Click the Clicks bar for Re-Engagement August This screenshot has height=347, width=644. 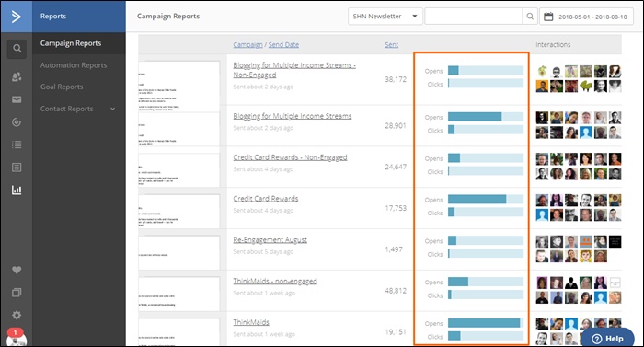point(486,254)
